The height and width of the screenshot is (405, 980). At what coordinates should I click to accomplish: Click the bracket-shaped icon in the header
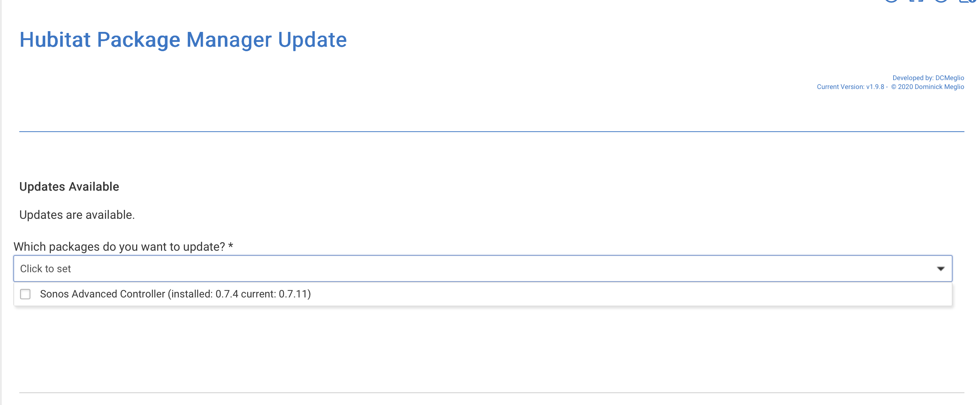916,1
